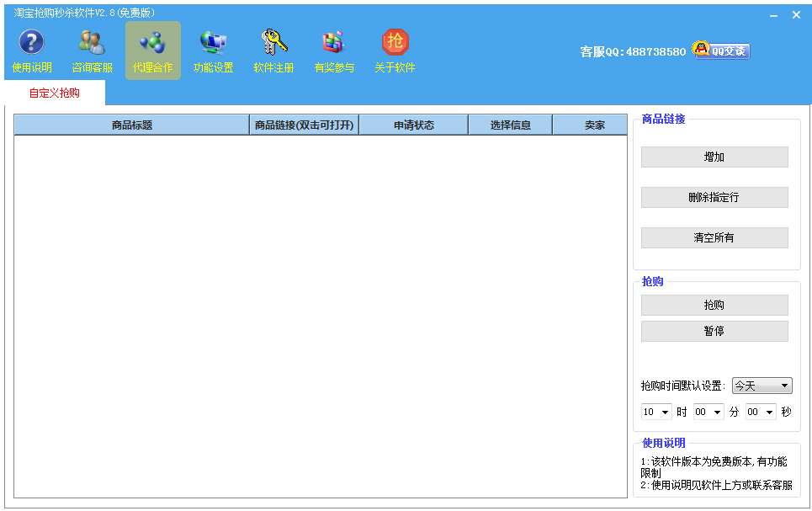
Task: Click the QQ交谈 chat button
Action: [721, 51]
